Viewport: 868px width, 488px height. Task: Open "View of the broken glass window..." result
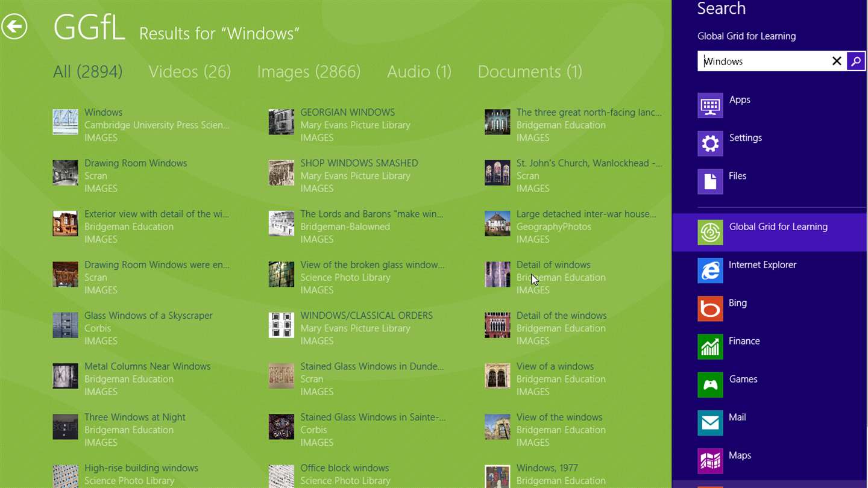click(357, 277)
